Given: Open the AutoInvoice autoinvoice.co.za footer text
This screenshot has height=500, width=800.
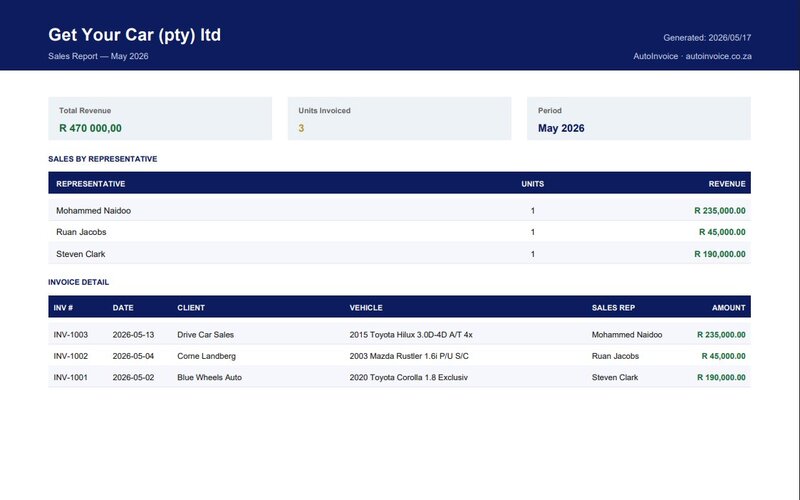Looking at the screenshot, I should click(x=692, y=56).
